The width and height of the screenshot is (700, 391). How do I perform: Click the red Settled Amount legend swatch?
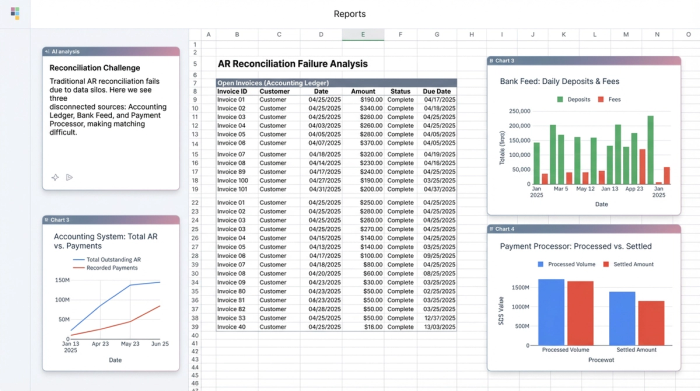tap(606, 264)
